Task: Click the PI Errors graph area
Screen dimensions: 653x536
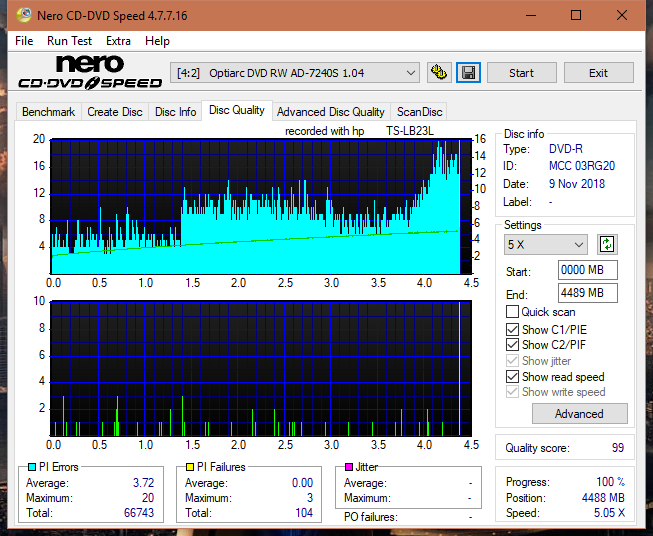Action: tap(261, 207)
